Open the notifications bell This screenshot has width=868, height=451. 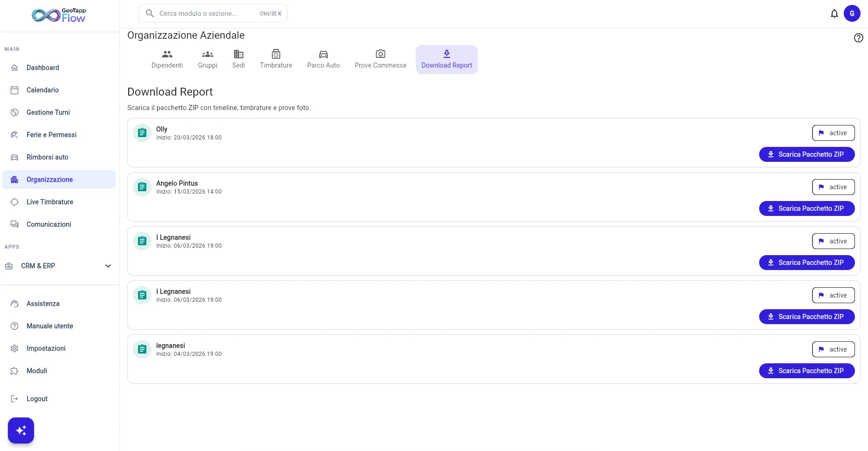[834, 14]
